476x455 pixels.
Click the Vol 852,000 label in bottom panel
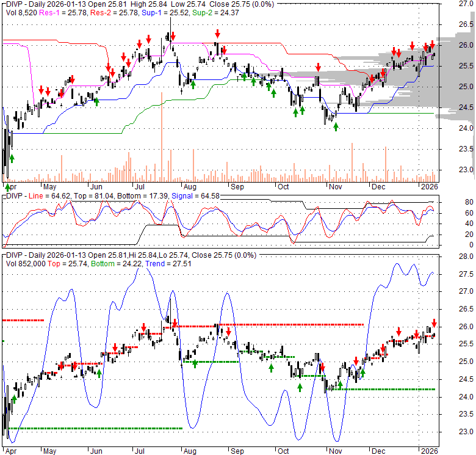26,264
